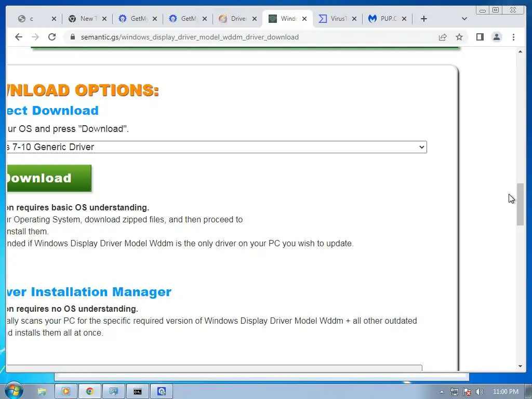
Task: Open the Chrome profile menu
Action: 497,37
